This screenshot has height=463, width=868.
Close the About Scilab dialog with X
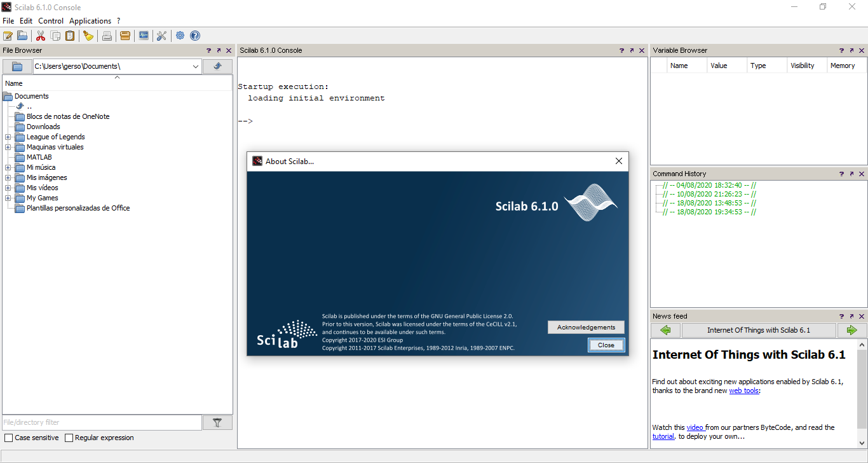(619, 162)
